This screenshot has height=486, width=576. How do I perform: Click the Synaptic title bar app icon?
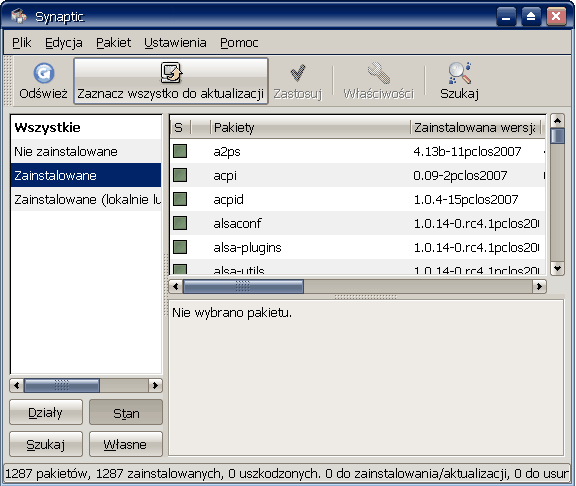point(19,16)
